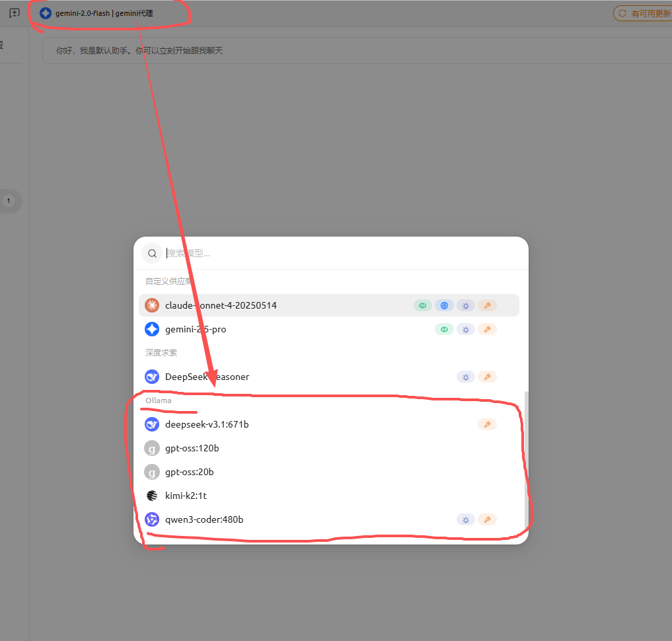Click the blue web search globe tag on claude-sonnet-4

pyautogui.click(x=444, y=305)
